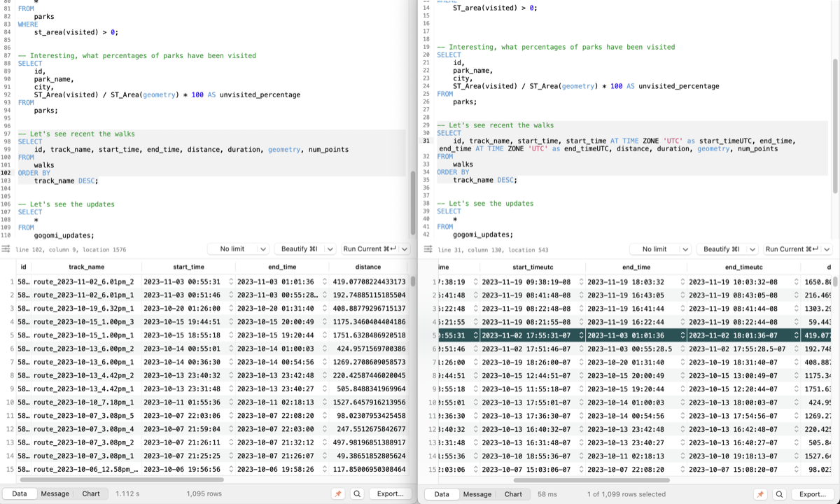This screenshot has height=504, width=840.
Task: Click track_name column header
Action: click(x=87, y=267)
